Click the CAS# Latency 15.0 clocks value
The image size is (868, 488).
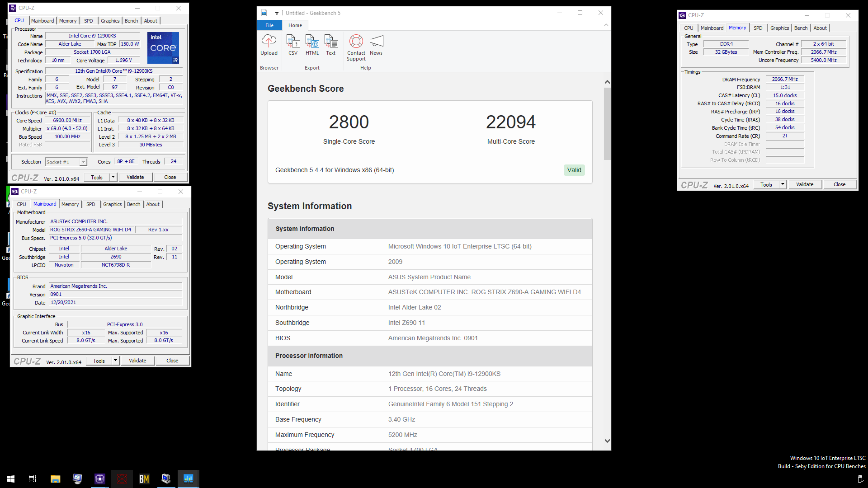pyautogui.click(x=785, y=95)
